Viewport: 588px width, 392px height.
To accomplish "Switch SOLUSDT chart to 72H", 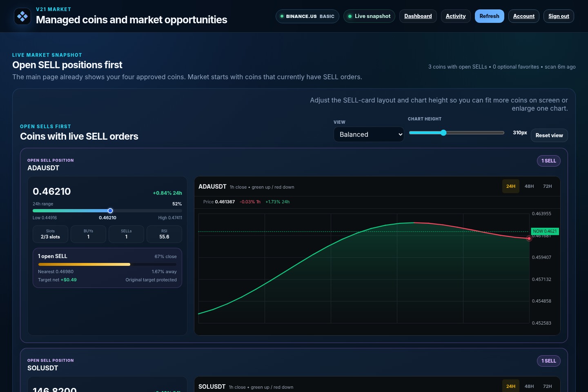I will [548, 386].
